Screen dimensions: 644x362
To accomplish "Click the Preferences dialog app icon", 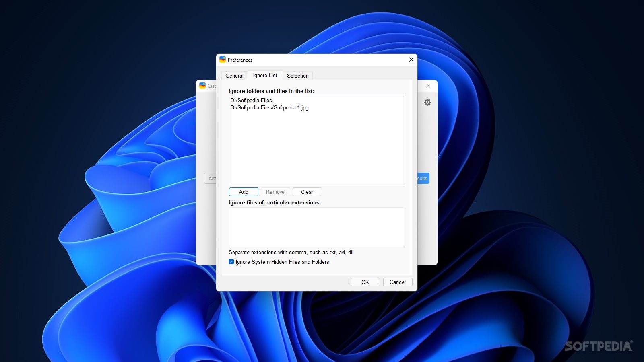I will tap(223, 60).
